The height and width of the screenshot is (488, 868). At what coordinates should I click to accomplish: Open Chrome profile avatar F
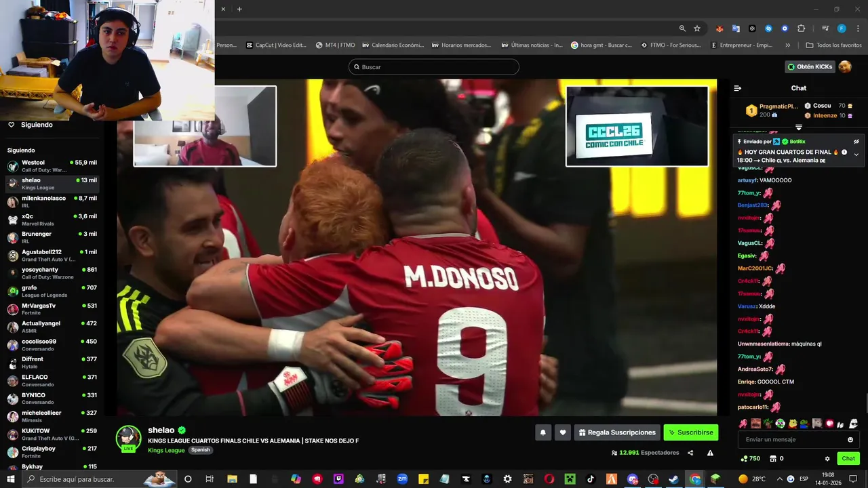click(x=842, y=28)
